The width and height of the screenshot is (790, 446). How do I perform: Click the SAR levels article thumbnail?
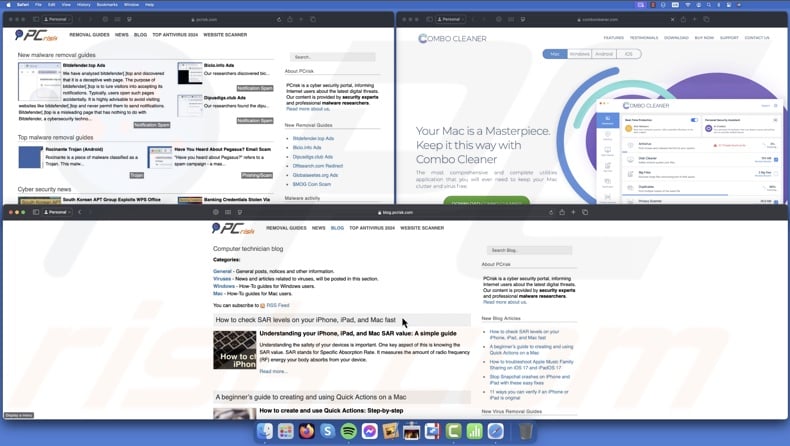(234, 350)
